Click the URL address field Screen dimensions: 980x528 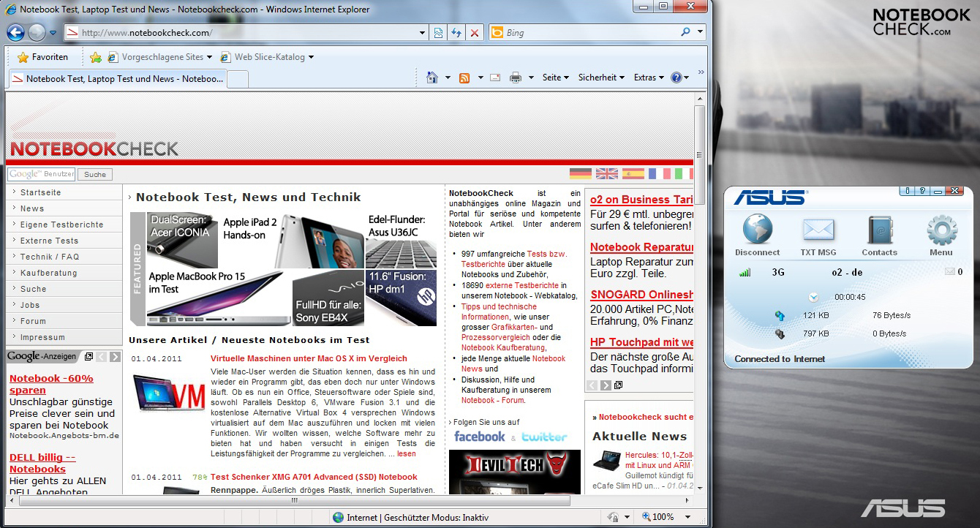tap(241, 33)
